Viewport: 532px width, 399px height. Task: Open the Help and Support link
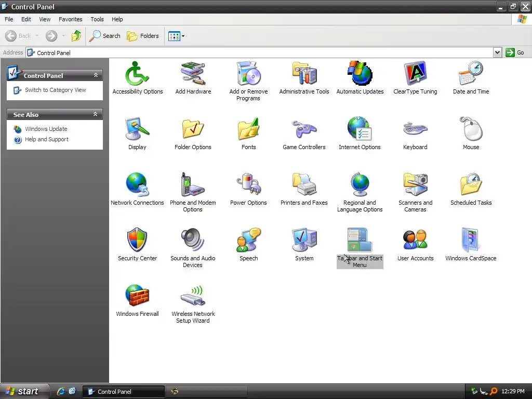point(46,139)
